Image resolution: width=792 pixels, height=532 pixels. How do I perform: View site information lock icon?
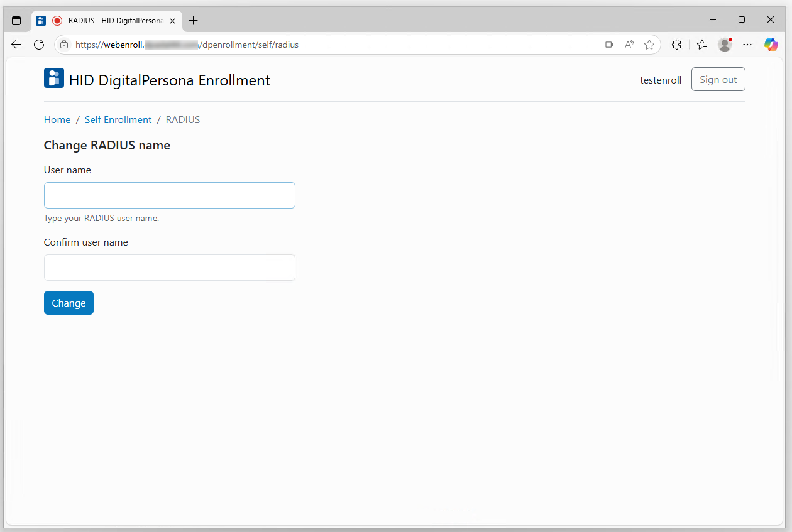click(64, 45)
